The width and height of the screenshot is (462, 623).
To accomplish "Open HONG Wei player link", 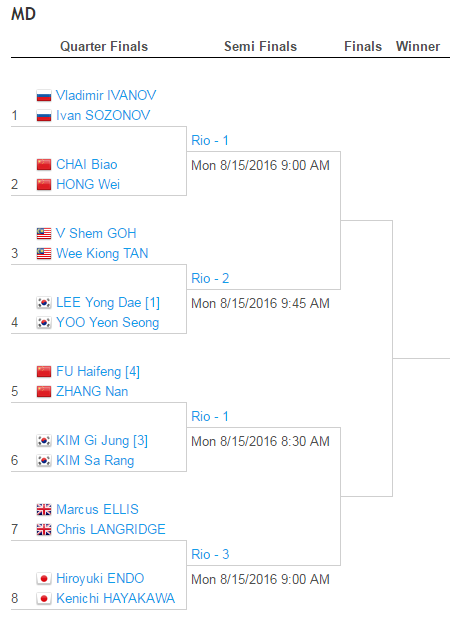I will [x=88, y=184].
